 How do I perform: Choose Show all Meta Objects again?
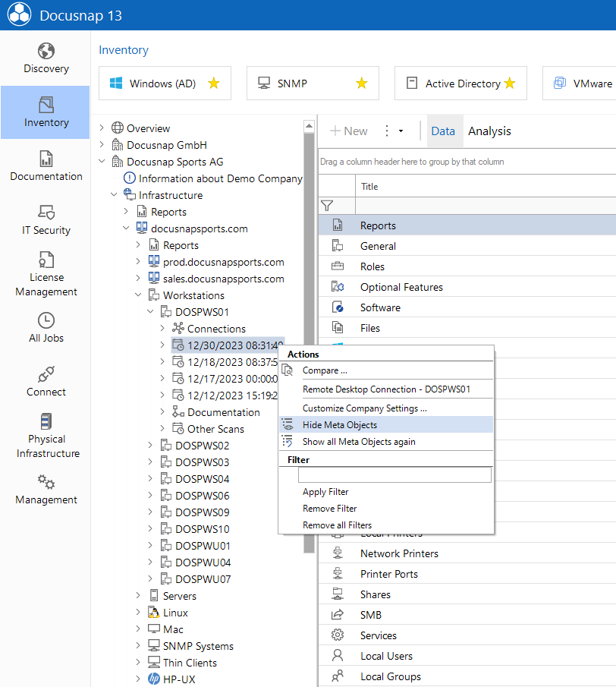tap(386, 442)
